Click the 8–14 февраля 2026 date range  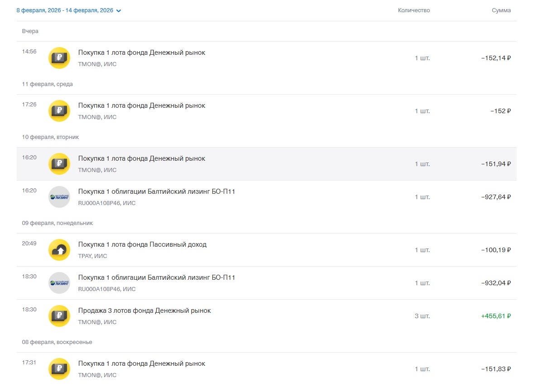tap(65, 10)
